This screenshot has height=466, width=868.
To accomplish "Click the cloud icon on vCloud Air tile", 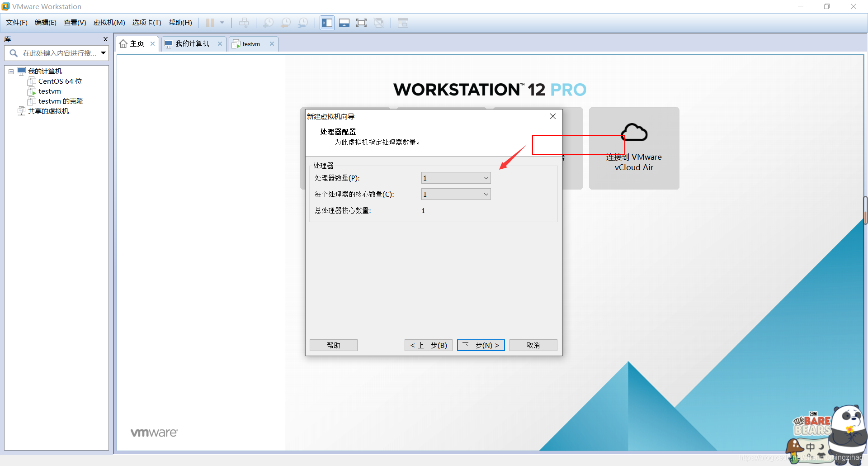I will point(634,133).
